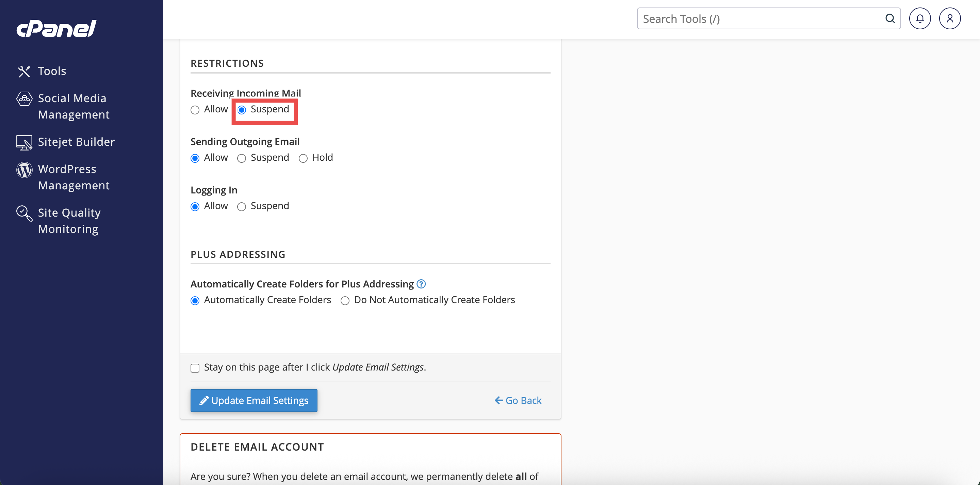Screen dimensions: 980x485
Task: Select Suspend for Logging In
Action: coord(242,207)
